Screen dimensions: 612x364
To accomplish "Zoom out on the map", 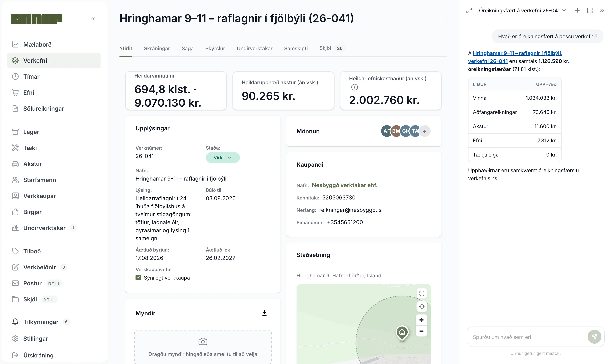I will (421, 331).
